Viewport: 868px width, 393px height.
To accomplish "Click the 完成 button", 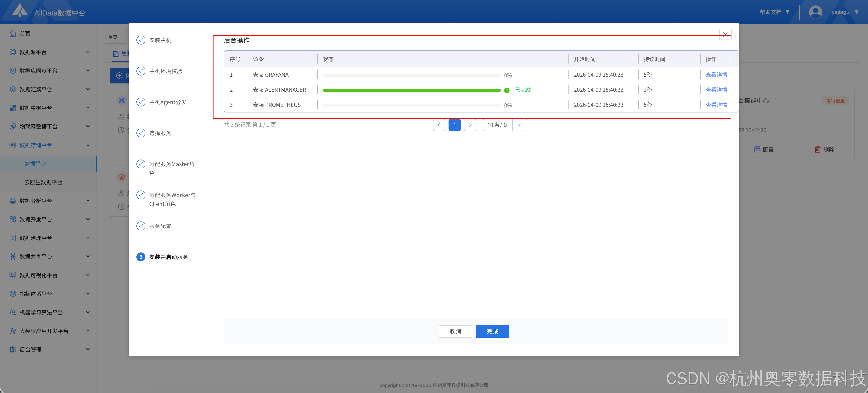I will [x=492, y=331].
